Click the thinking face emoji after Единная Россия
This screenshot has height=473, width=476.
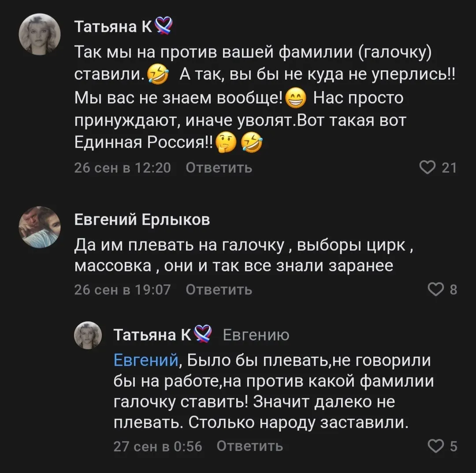(x=226, y=142)
